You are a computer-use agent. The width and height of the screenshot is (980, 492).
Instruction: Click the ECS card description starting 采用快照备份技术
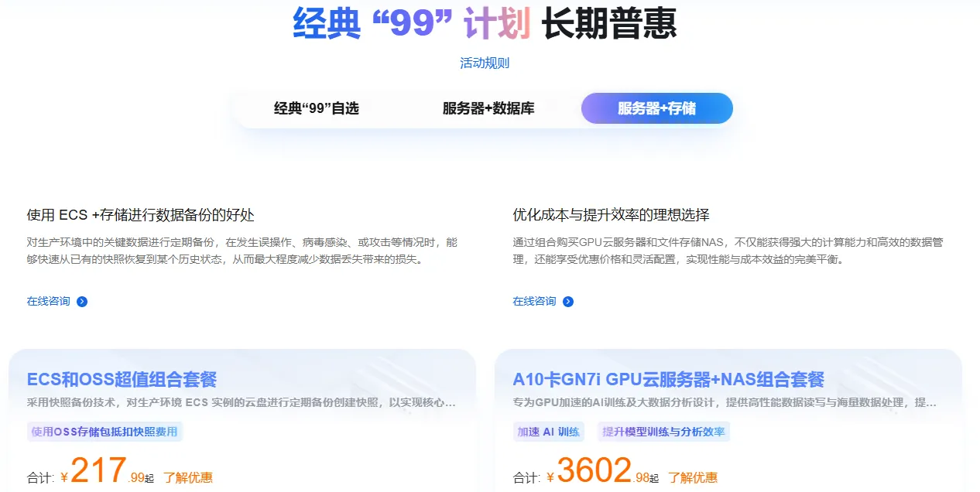click(241, 403)
